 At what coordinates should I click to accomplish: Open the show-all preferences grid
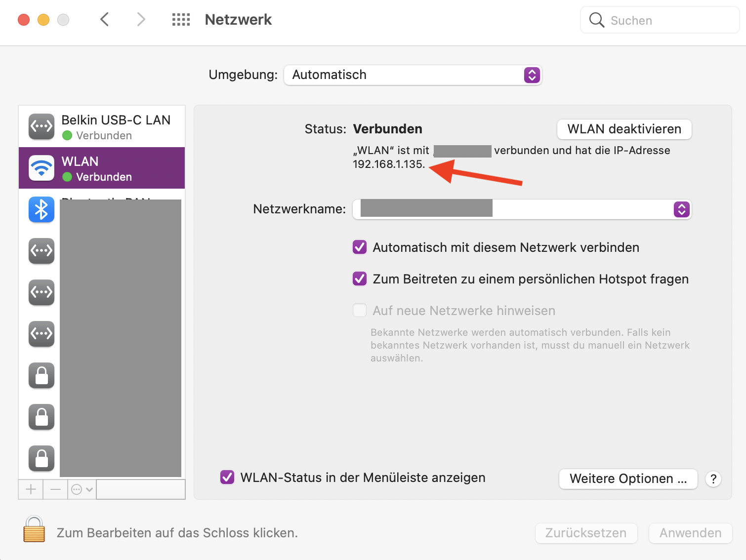click(x=181, y=20)
